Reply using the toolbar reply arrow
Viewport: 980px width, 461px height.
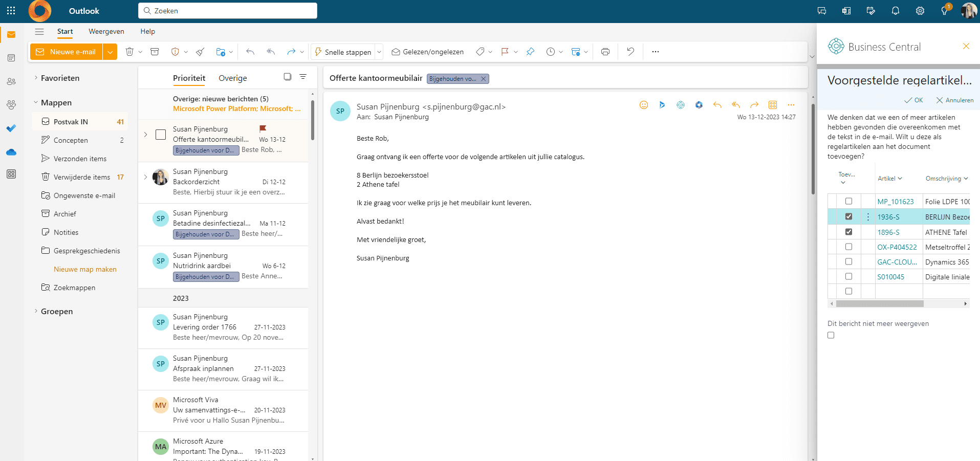(x=250, y=52)
